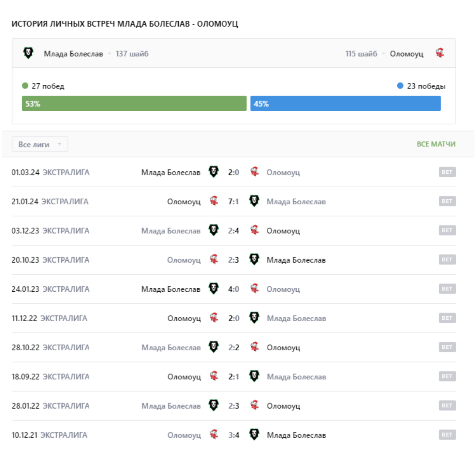476x451 pixels.
Task: Click Mlada Boleslav lion logo in header
Action: click(28, 53)
